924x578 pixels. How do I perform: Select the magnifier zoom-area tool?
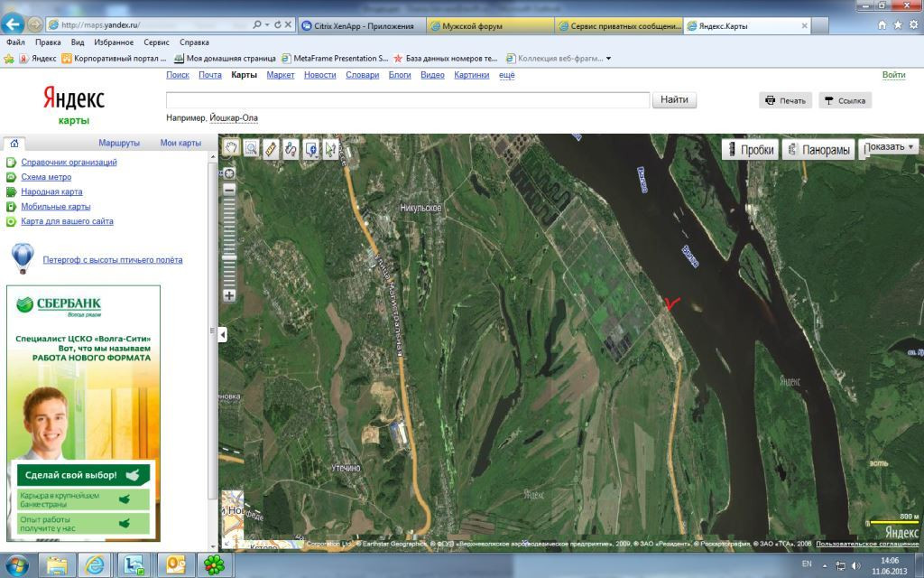point(251,148)
